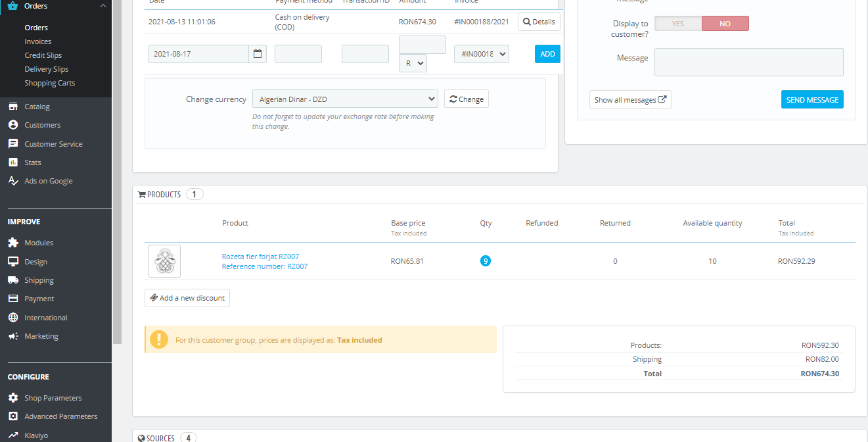Screen dimensions: 868x442
Task: Click the SEND MESSAGE button
Action: tap(812, 99)
